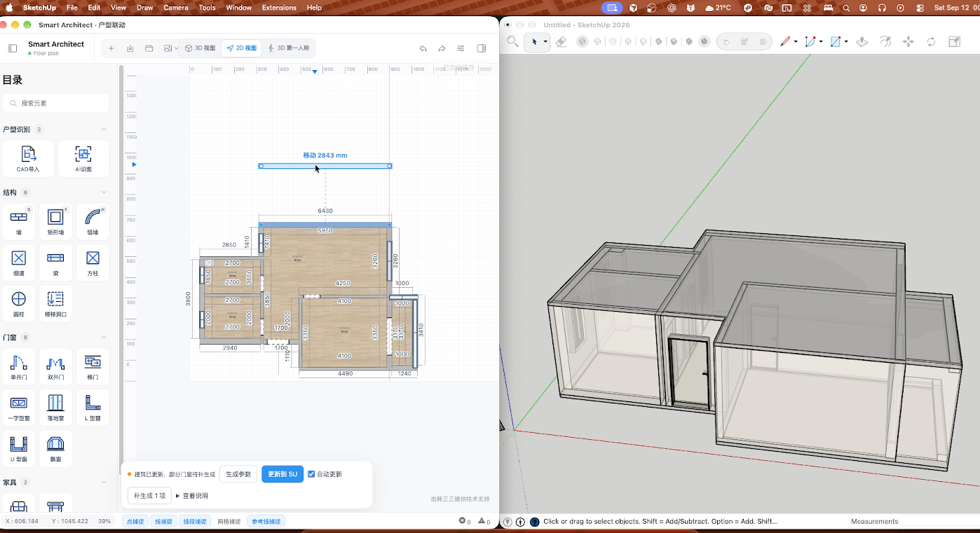Click the Rotate tool in SketchUp toolbar
Image resolution: width=980 pixels, height=533 pixels.
[x=931, y=42]
